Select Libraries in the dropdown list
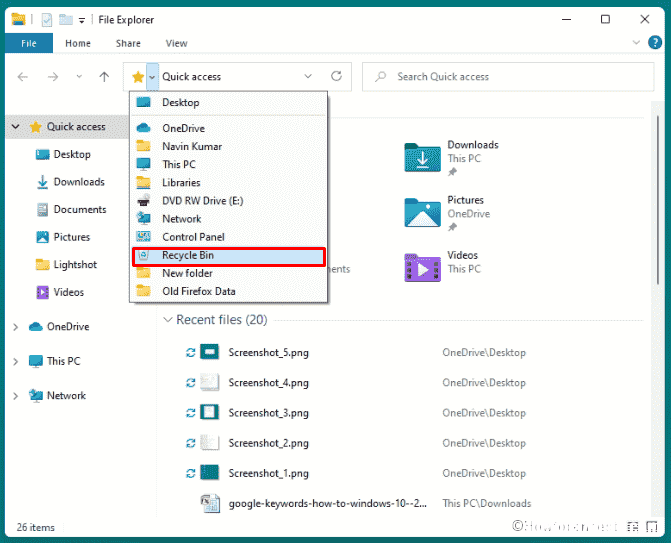Screen dimensions: 671x543 (229, 183)
